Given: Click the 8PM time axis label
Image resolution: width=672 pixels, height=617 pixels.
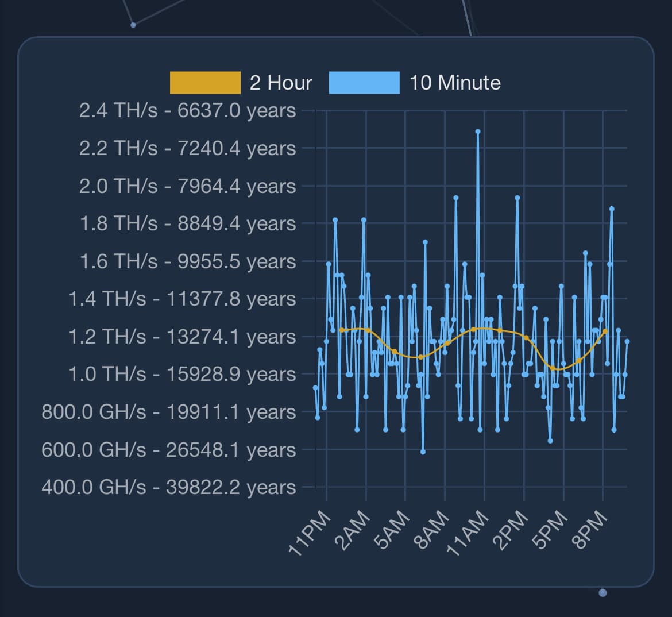Looking at the screenshot, I should [x=589, y=530].
